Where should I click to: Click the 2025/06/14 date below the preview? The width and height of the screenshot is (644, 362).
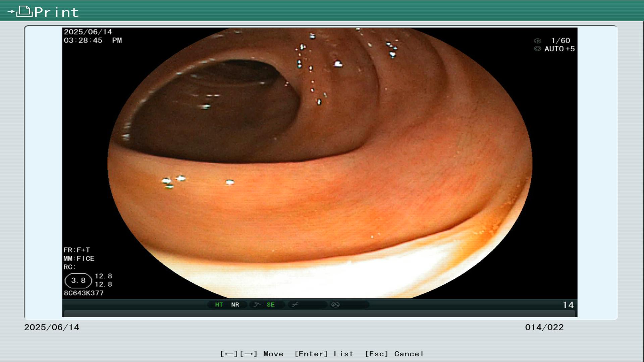coord(52,327)
